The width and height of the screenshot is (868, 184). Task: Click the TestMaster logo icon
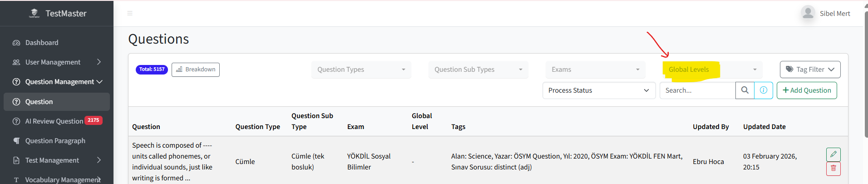click(35, 13)
